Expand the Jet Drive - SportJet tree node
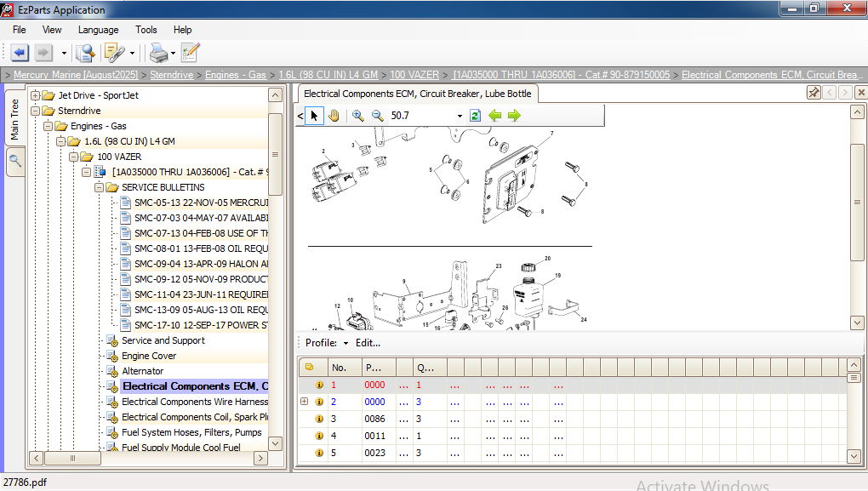 click(x=36, y=95)
